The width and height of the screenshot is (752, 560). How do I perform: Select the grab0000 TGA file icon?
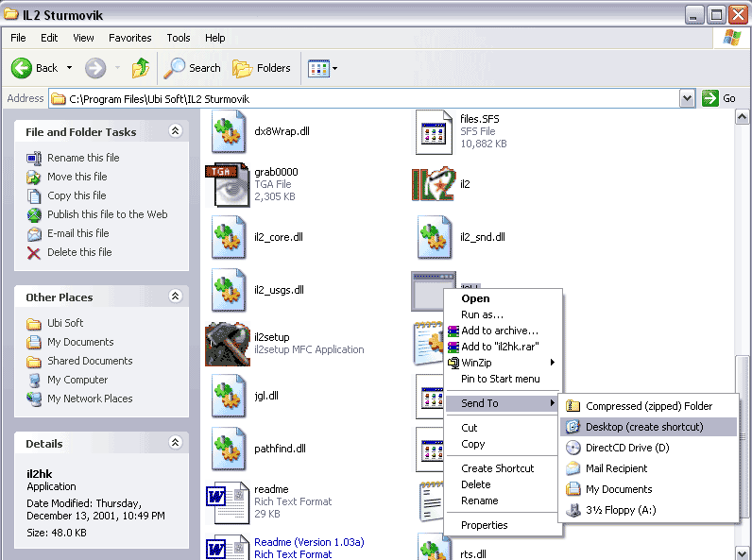[x=228, y=184]
